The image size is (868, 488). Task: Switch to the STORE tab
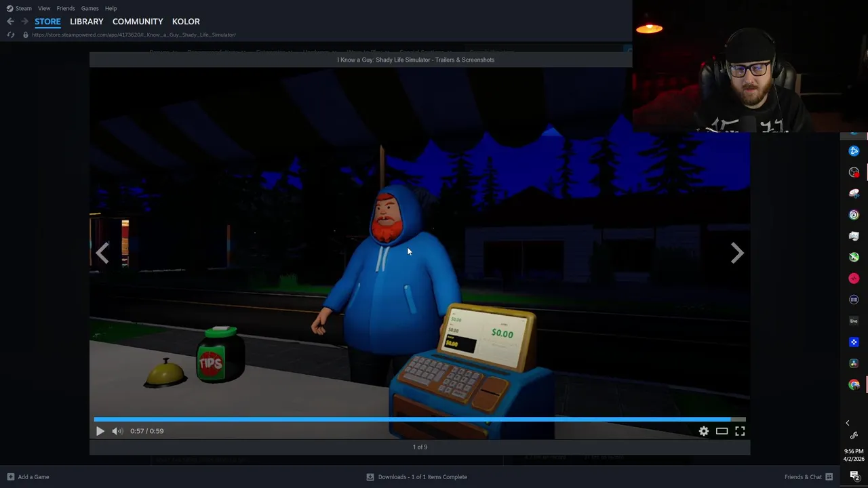(47, 22)
